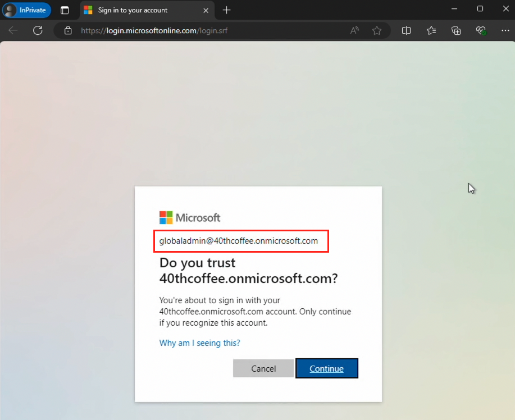Viewport: 515px width, 420px height.
Task: Close the 'Sign in to your account' tab
Action: tap(206, 10)
